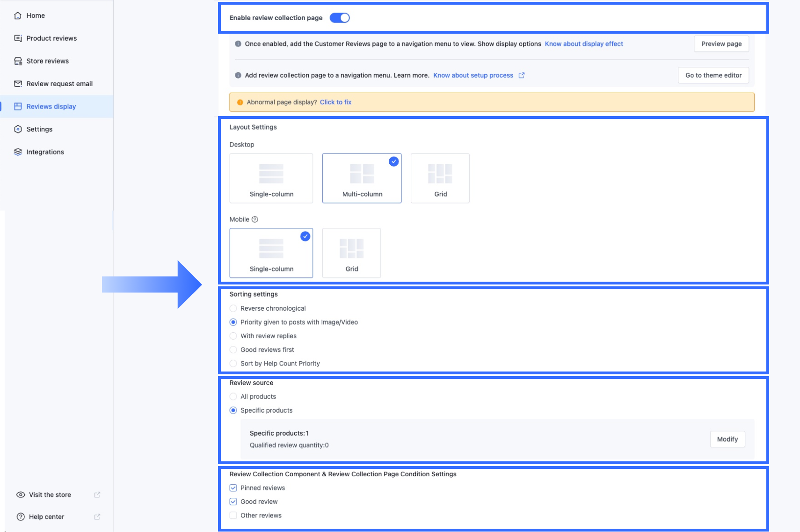Toggle the Enable review collection page switch

[340, 18]
